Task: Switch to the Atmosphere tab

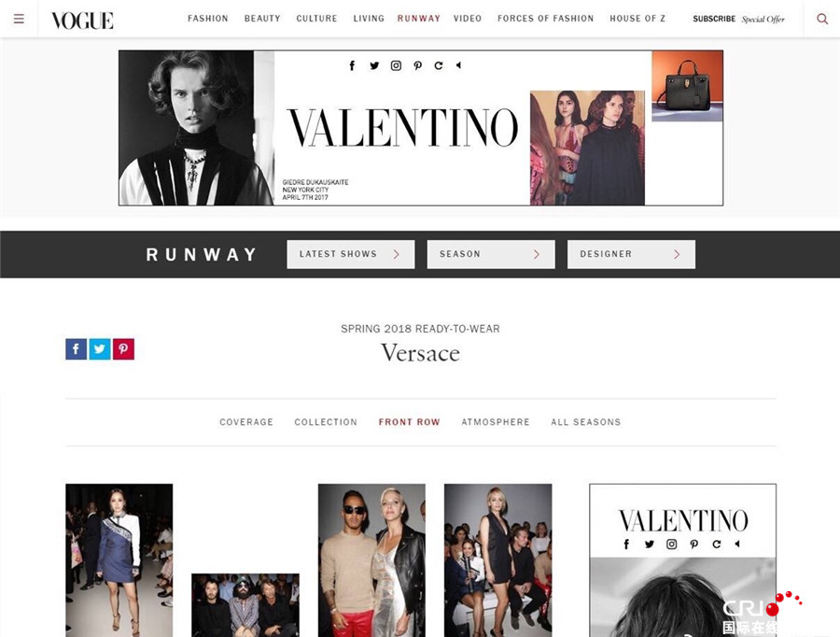Action: pyautogui.click(x=496, y=422)
